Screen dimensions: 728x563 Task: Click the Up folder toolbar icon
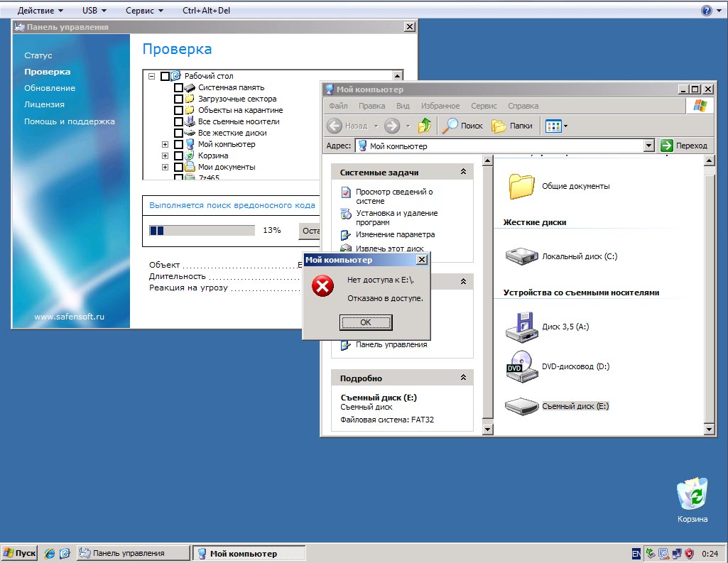click(x=425, y=126)
